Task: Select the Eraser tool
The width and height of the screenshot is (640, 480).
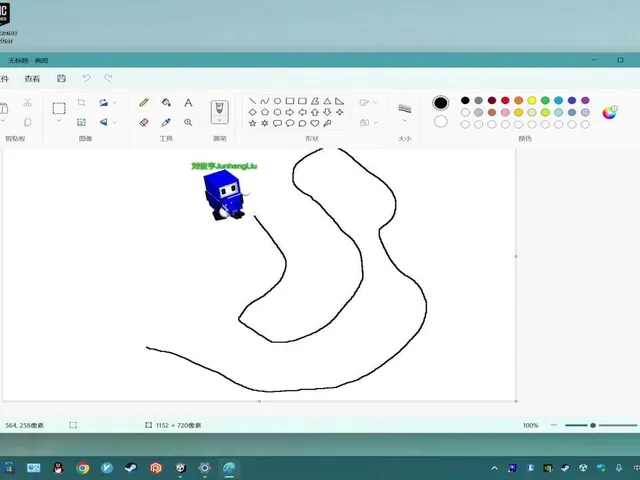Action: 144,122
